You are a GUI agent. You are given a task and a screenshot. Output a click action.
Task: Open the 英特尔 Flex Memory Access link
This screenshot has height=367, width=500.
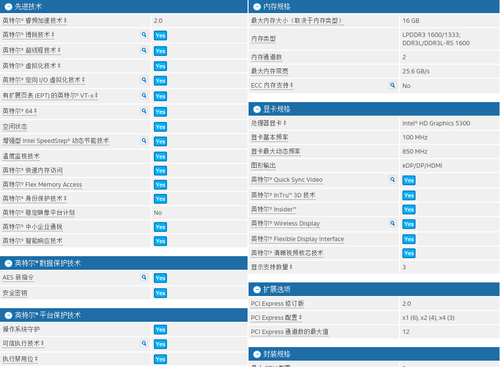click(42, 185)
